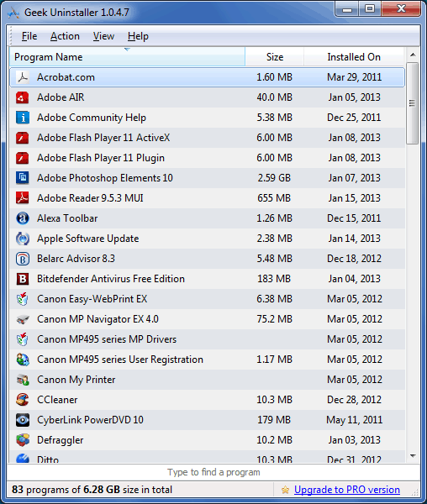Open the View menu
Viewport: 427px width, 504px height.
[x=103, y=36]
